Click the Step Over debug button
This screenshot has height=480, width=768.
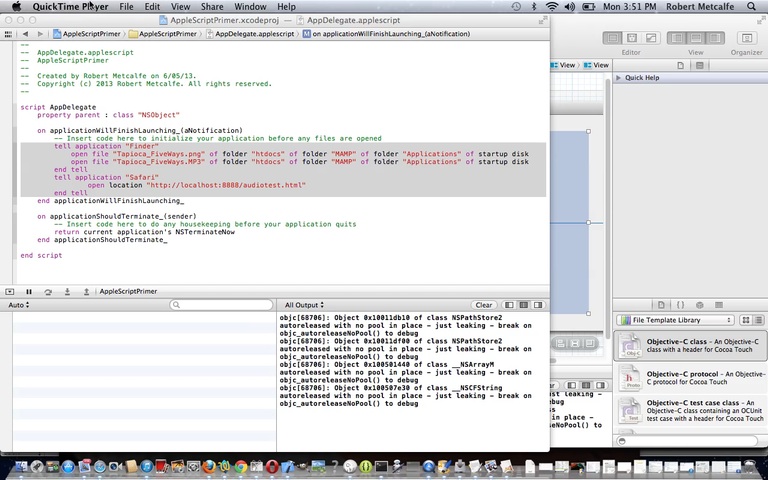tap(48, 291)
